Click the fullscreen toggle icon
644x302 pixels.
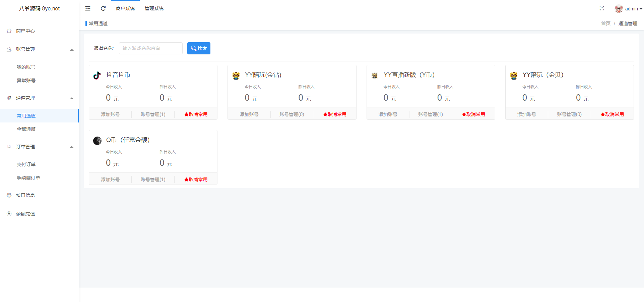(602, 8)
